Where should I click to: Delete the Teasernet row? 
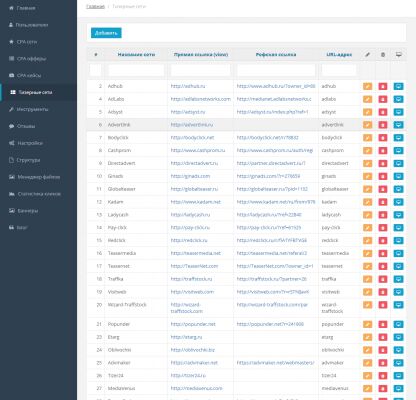[x=383, y=266]
